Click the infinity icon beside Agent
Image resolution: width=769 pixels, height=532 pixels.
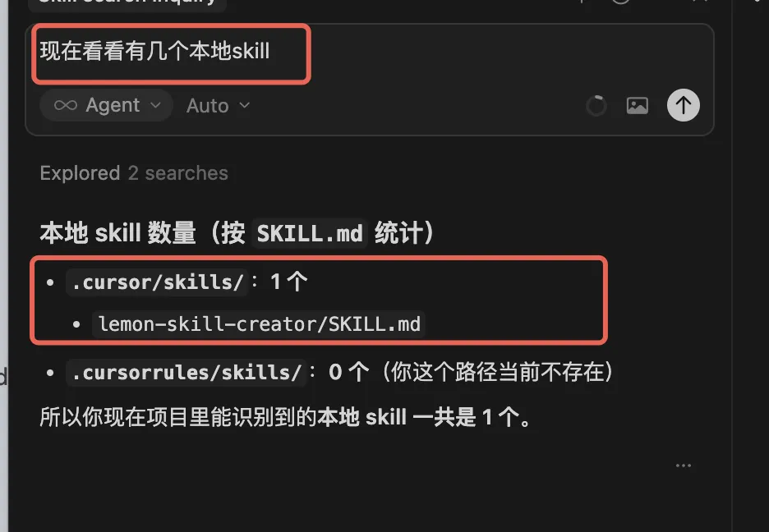click(x=66, y=105)
